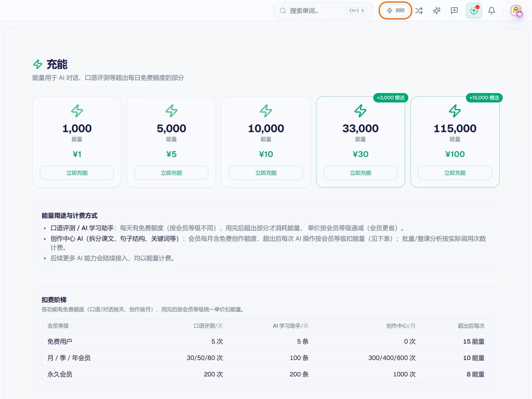Click the 30/50/80 次 cell
This screenshot has width=532, height=399.
205,358
